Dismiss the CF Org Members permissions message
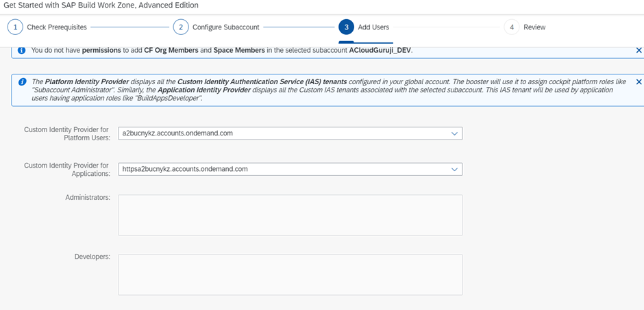The image size is (644, 310). 639,51
